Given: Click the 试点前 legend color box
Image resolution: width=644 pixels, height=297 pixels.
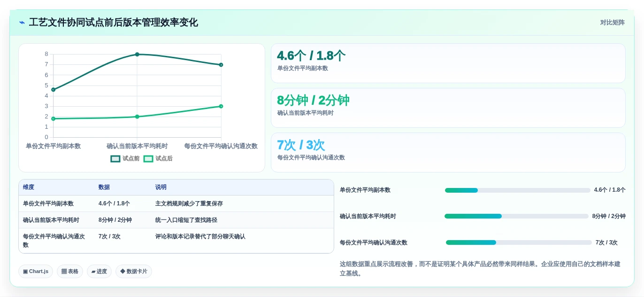Looking at the screenshot, I should point(115,159).
